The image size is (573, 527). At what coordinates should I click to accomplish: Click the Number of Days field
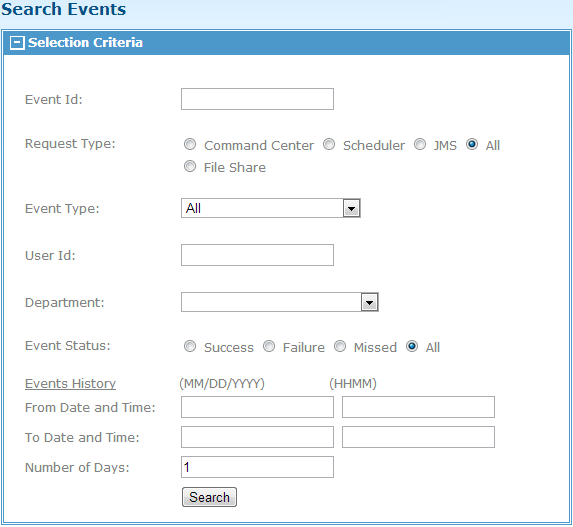[257, 467]
